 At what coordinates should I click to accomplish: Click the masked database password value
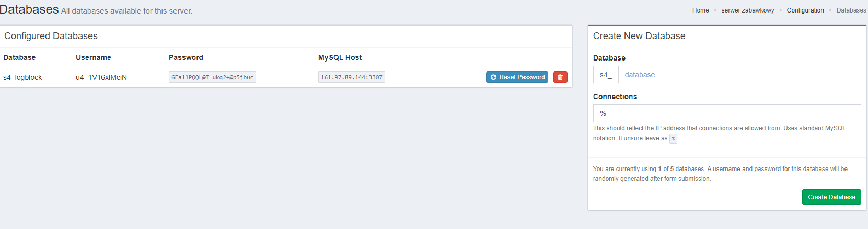tap(212, 78)
